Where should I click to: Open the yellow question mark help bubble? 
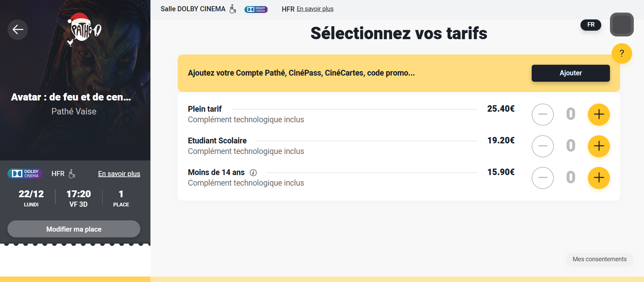coord(622,53)
